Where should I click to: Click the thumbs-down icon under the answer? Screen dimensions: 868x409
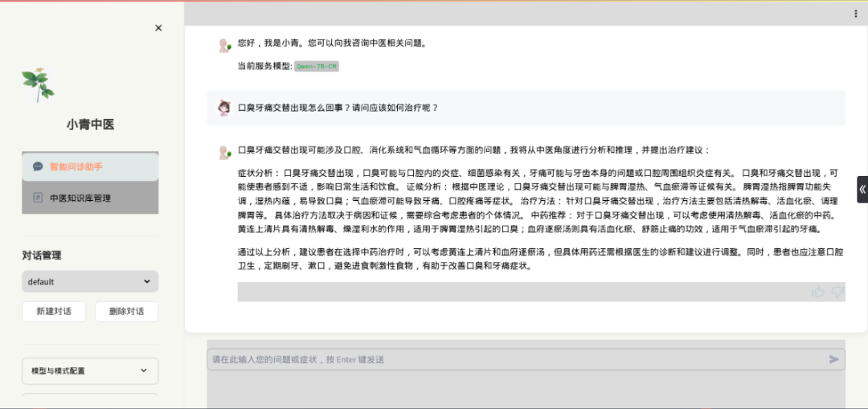(x=837, y=292)
